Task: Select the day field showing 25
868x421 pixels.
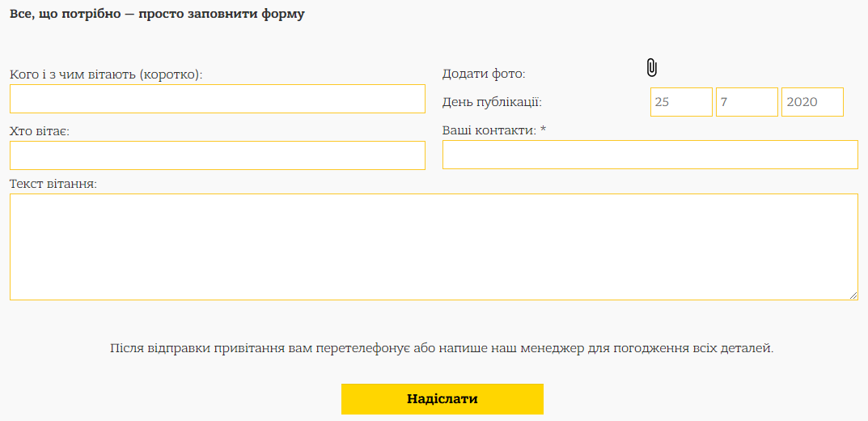Action: (x=681, y=102)
